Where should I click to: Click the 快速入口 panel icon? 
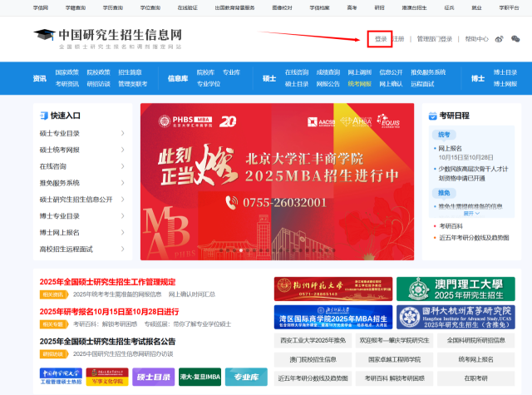42,116
